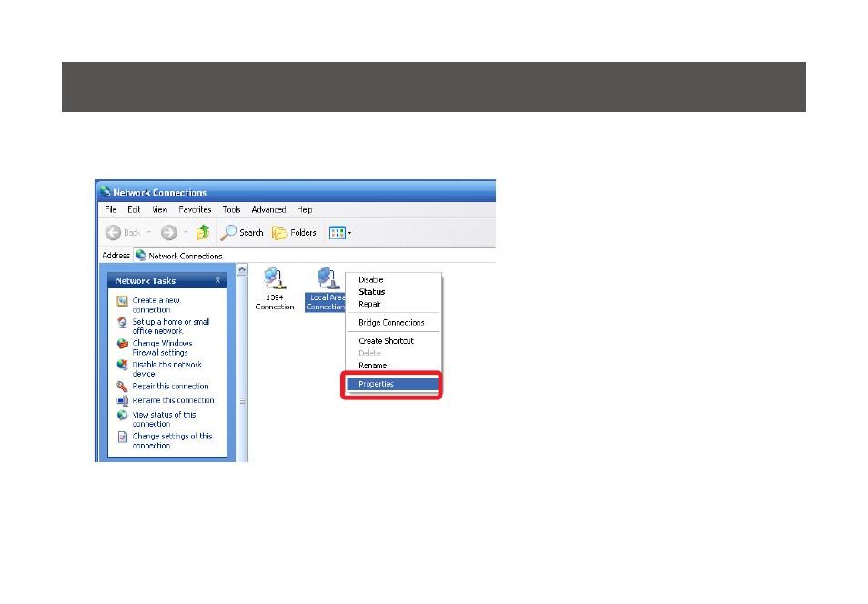Go up one folder level icon
Viewport: 868px width, 604px height.
[x=203, y=233]
